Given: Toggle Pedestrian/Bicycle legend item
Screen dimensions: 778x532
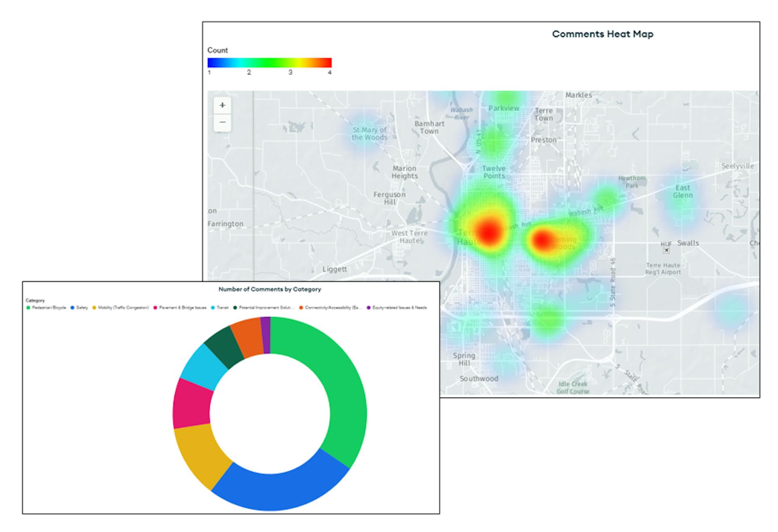Looking at the screenshot, I should (x=46, y=308).
